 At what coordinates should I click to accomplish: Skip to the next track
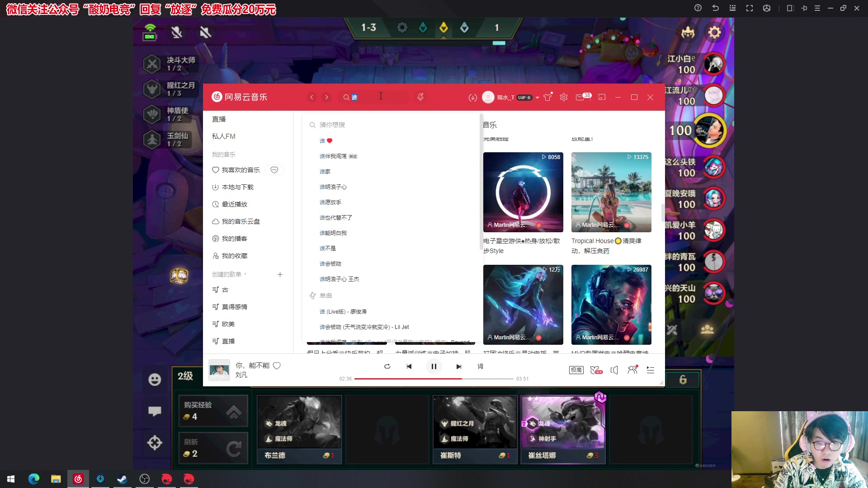[459, 366]
